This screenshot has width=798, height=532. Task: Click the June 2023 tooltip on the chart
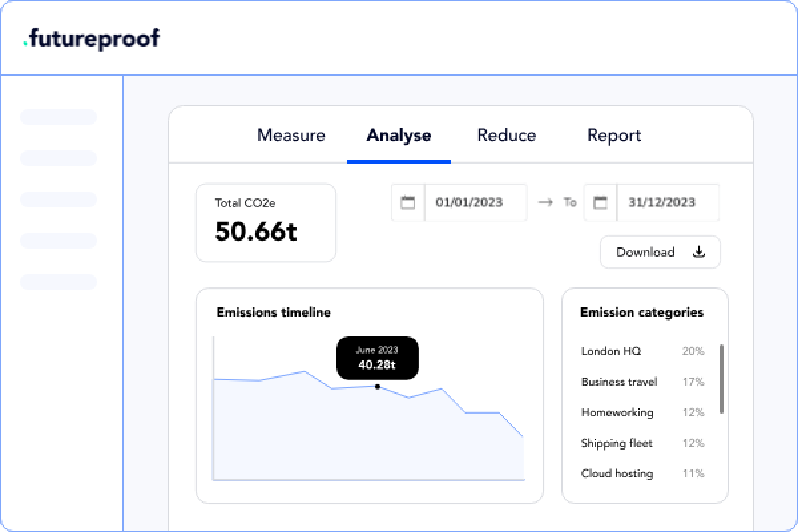tap(377, 358)
